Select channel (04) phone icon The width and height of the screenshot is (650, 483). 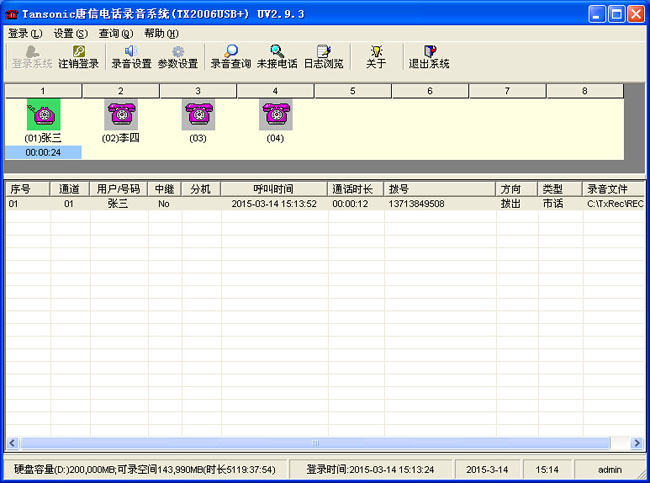coord(275,115)
